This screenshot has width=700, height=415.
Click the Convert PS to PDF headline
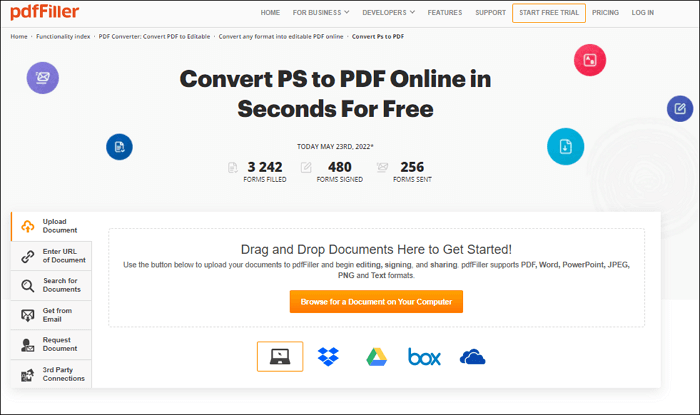point(335,94)
